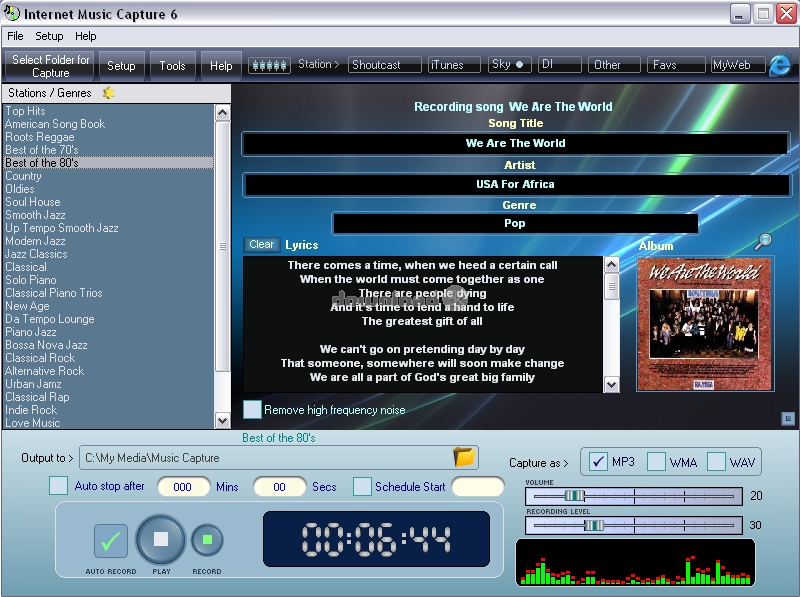This screenshot has height=597, width=800.
Task: Adjust the Volume slider handle
Action: click(x=574, y=495)
